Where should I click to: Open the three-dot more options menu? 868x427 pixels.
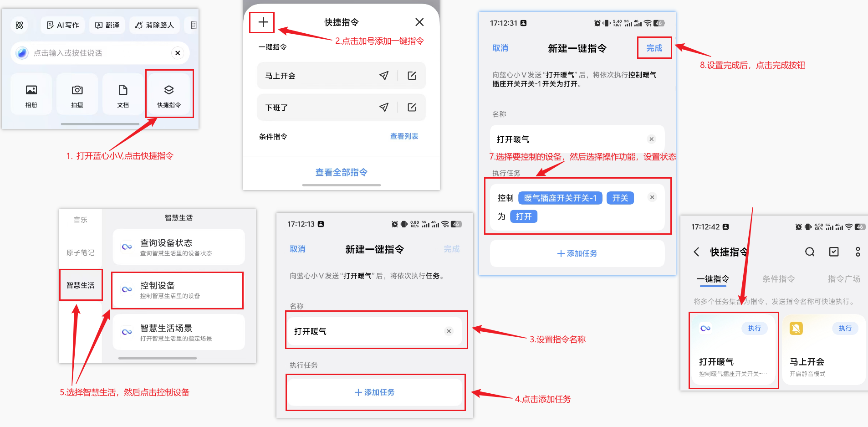858,252
